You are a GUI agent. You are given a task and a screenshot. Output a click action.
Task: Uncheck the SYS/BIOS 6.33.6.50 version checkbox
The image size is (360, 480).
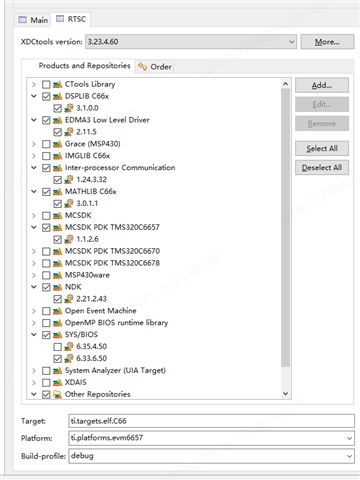[58, 359]
